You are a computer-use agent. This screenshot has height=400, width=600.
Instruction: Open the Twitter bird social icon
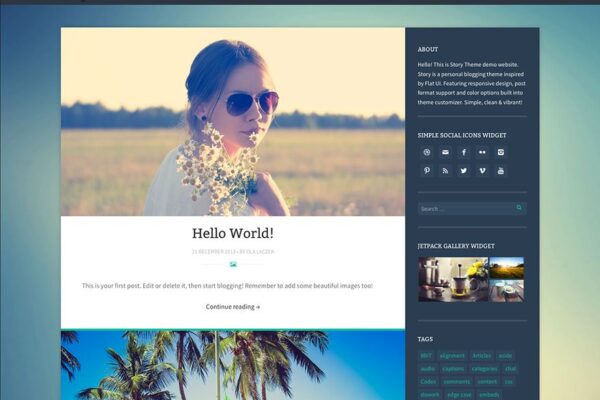pos(464,170)
